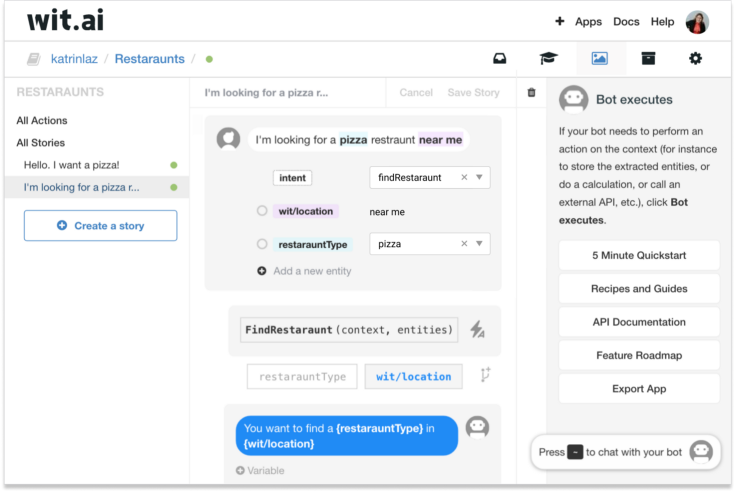Click the chat bot face icon
Viewport: 735px width, 492px height.
(701, 452)
